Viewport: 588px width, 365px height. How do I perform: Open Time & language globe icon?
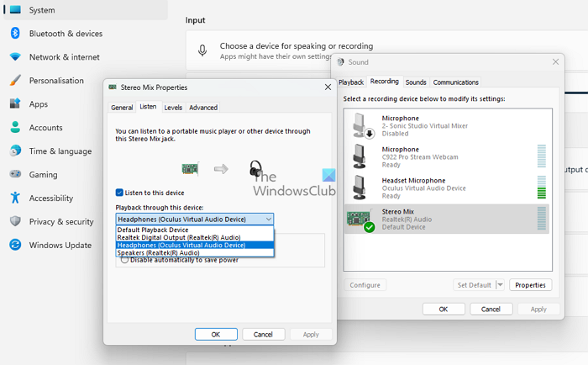(x=15, y=151)
